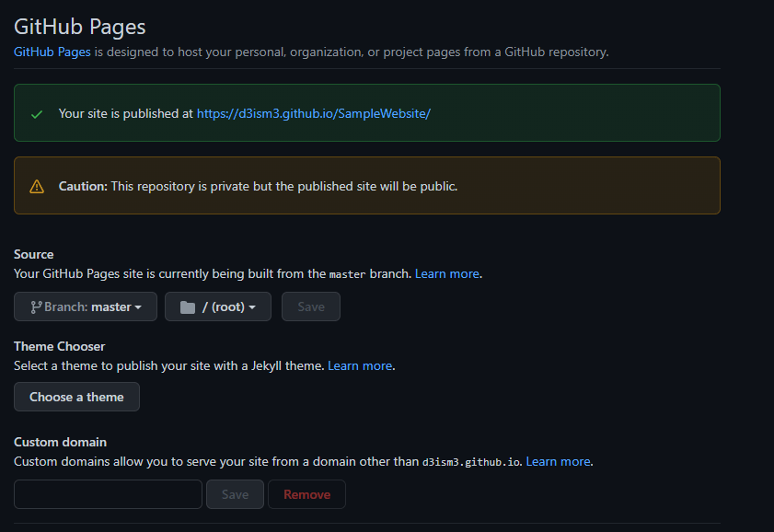Open the Branch: master dropdown
The width and height of the screenshot is (774, 532).
click(x=86, y=306)
